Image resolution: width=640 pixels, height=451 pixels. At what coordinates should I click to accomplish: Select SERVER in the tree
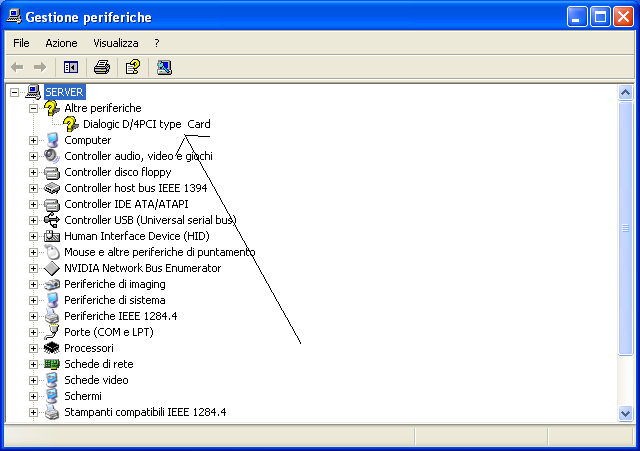tap(64, 92)
